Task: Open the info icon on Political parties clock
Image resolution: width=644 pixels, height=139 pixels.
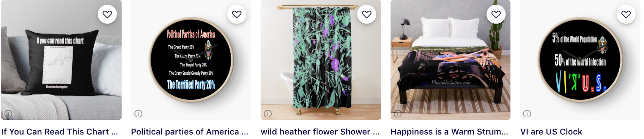Action: click(138, 114)
